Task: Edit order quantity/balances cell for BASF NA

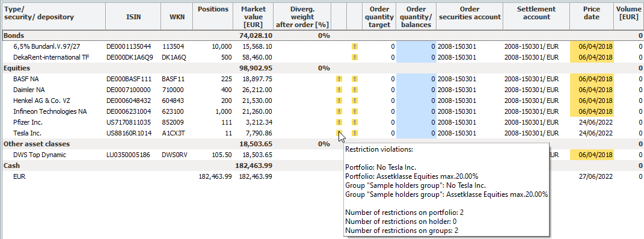Action: click(416, 79)
